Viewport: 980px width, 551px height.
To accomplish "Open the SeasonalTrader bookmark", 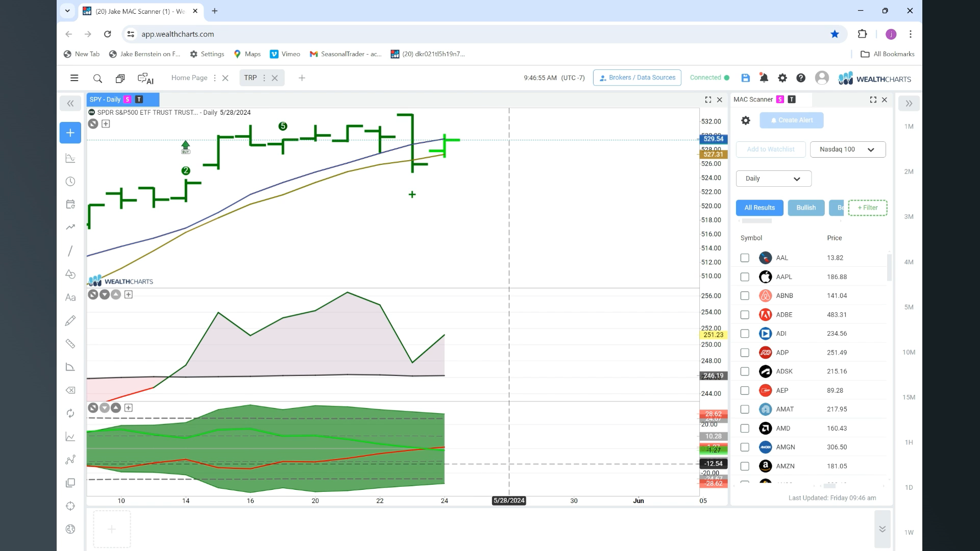I will pyautogui.click(x=346, y=54).
